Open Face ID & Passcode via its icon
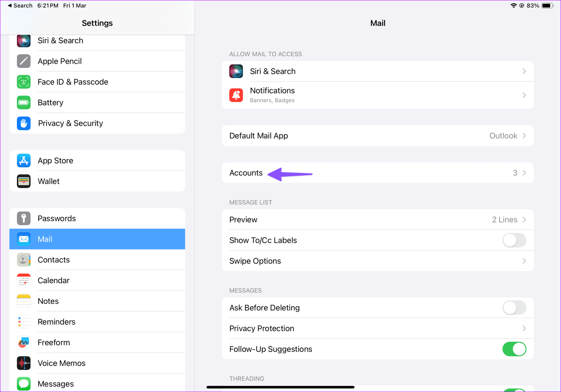This screenshot has width=561, height=392. (24, 82)
